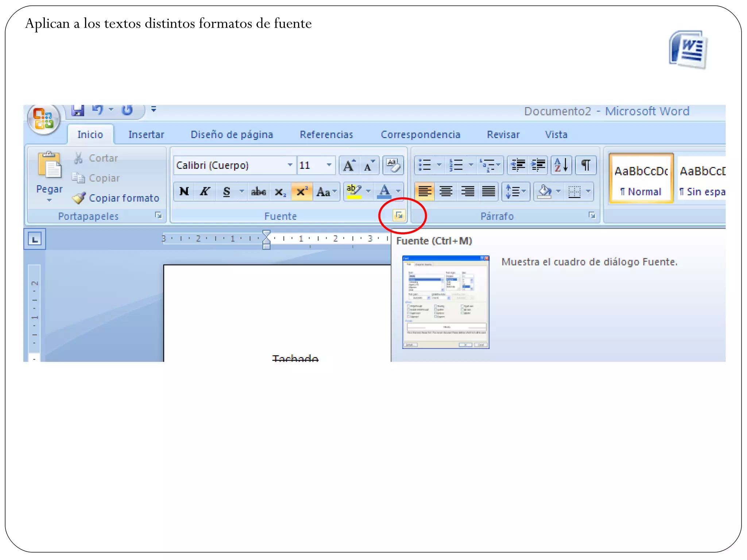Toggle underline with the S button
The height and width of the screenshot is (560, 747).
click(x=227, y=191)
